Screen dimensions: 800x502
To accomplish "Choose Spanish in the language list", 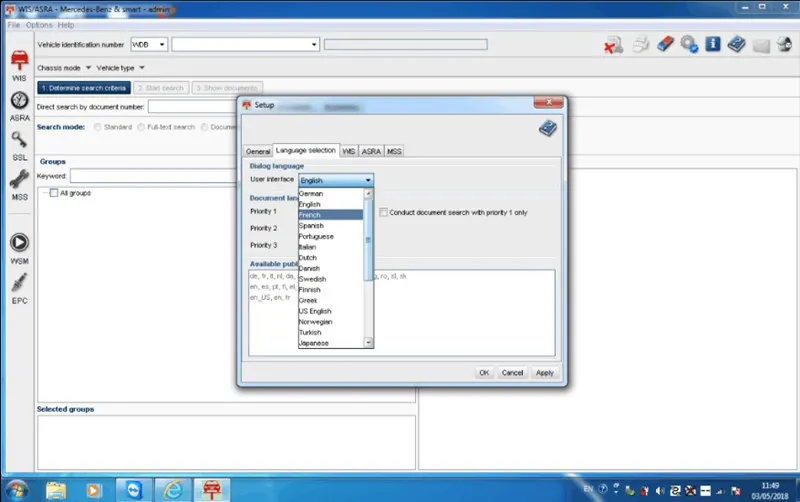I will 331,225.
